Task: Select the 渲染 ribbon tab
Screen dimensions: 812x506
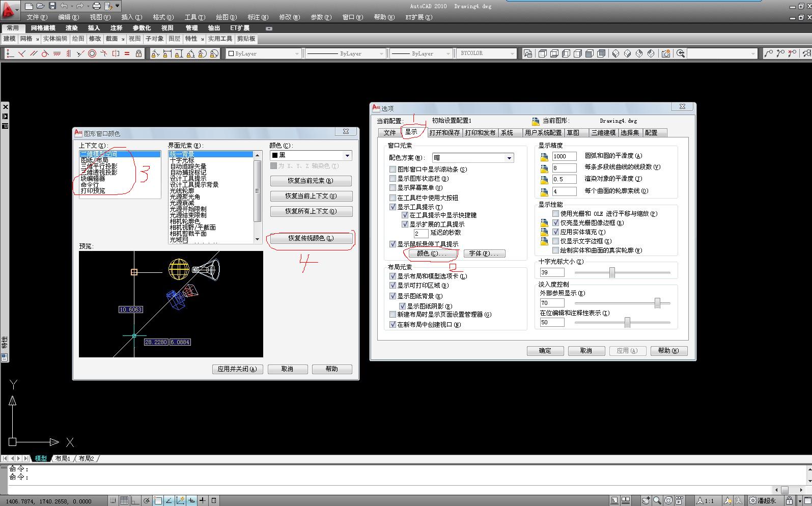Action: click(x=72, y=28)
